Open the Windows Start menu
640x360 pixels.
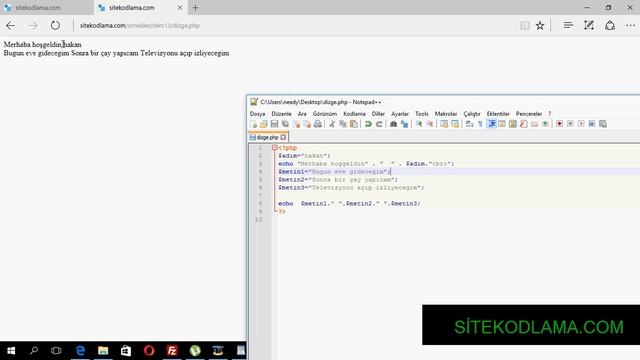tap(11, 351)
